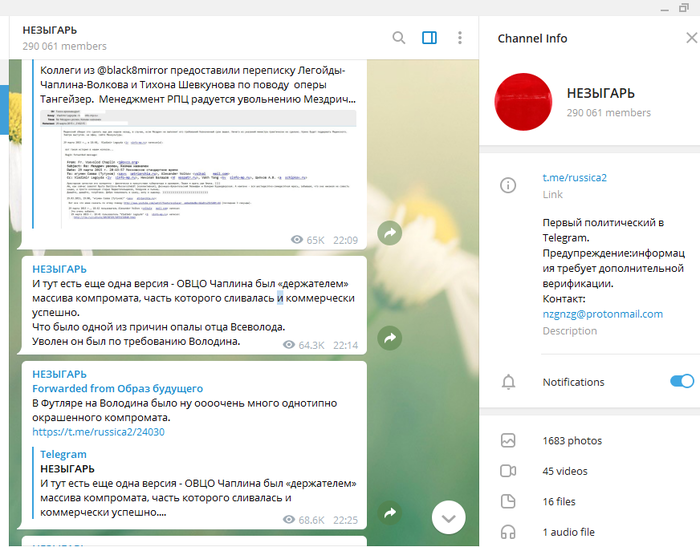Click the Notifications bell icon
The height and width of the screenshot is (547, 700).
coord(508,382)
